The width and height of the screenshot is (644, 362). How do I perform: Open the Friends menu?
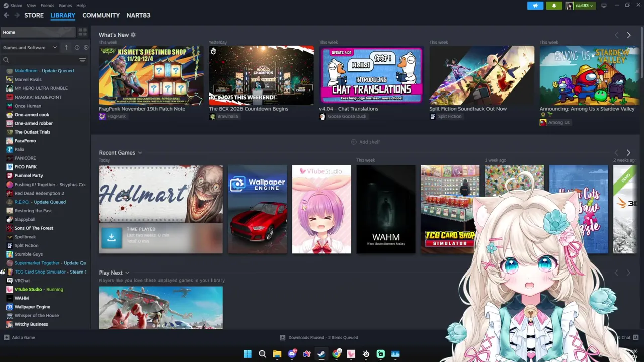coord(47,5)
